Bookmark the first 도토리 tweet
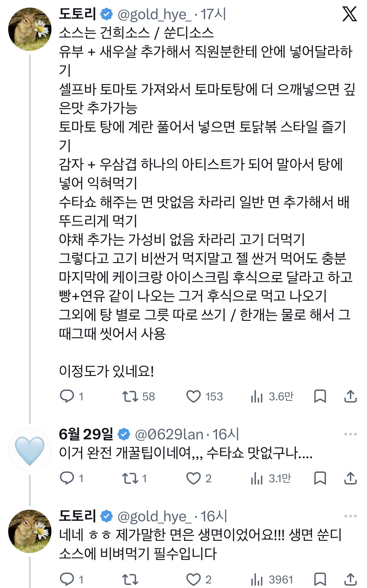The height and width of the screenshot is (588, 367). (320, 396)
